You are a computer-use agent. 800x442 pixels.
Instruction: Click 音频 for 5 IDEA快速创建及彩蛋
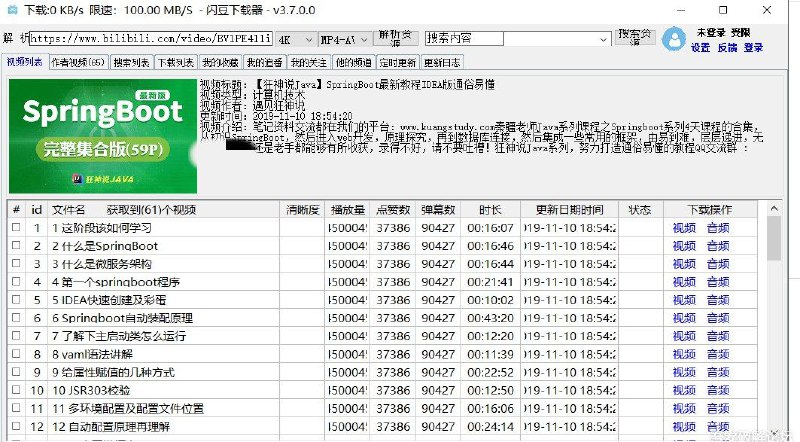pyautogui.click(x=718, y=300)
